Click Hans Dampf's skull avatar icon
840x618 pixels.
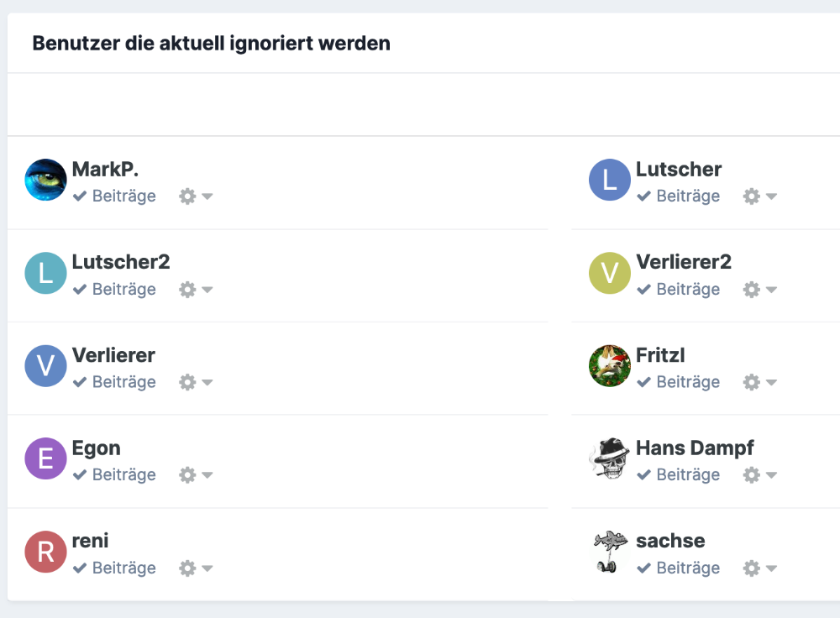point(610,458)
